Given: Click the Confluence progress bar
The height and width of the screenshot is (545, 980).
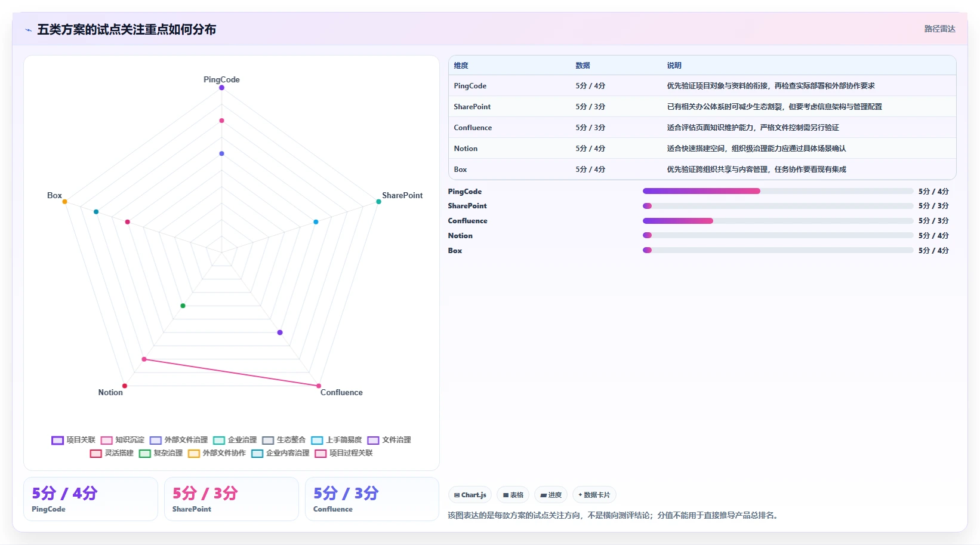Looking at the screenshot, I should coord(778,221).
